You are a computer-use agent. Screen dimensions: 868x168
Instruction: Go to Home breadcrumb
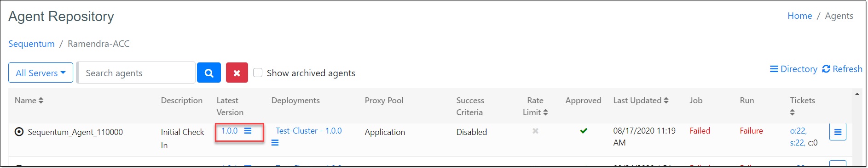799,16
